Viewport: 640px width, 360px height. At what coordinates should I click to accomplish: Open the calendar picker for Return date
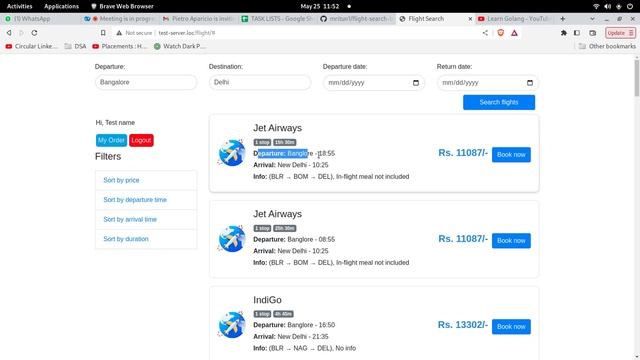click(530, 83)
